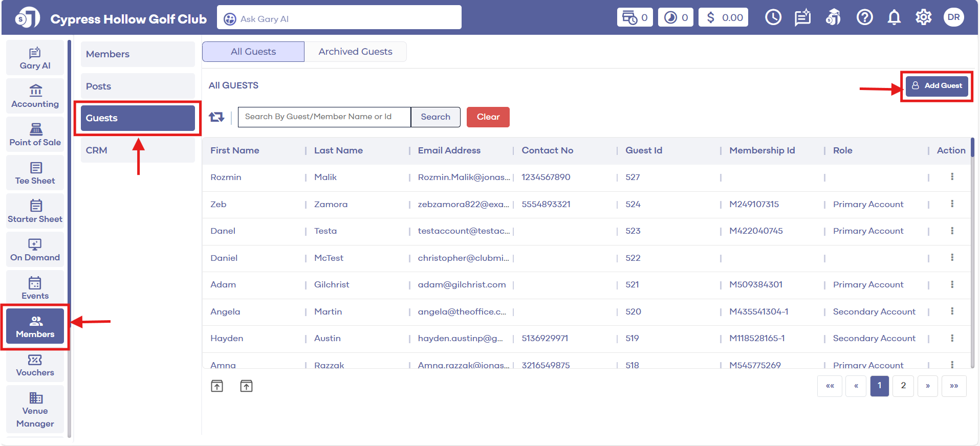This screenshot has width=980, height=446.
Task: Go to page 2 of guests
Action: pyautogui.click(x=903, y=386)
